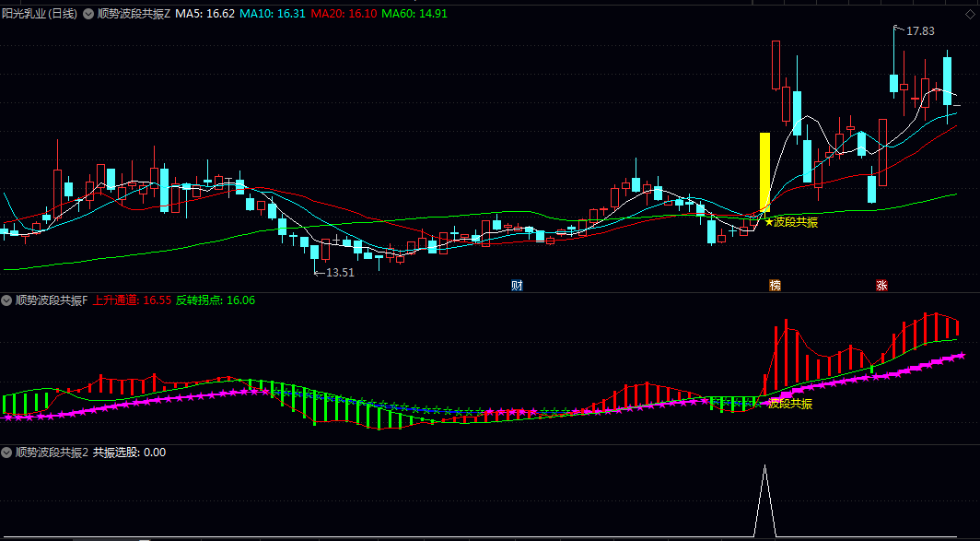Open dropdown beside 顺势波段共振Z indicator
This screenshot has width=980, height=541.
88,13
